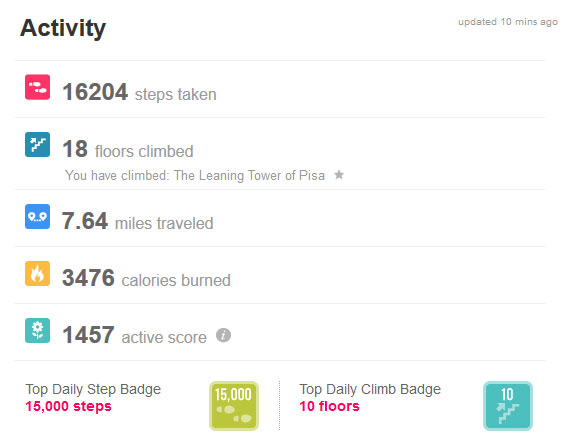Select the 7.64 miles traveled value

(x=85, y=221)
